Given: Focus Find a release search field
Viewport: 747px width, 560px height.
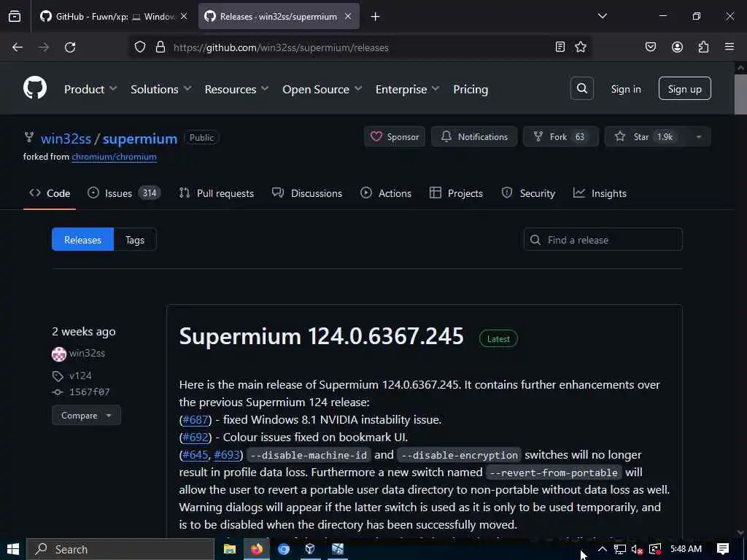Looking at the screenshot, I should pos(603,239).
